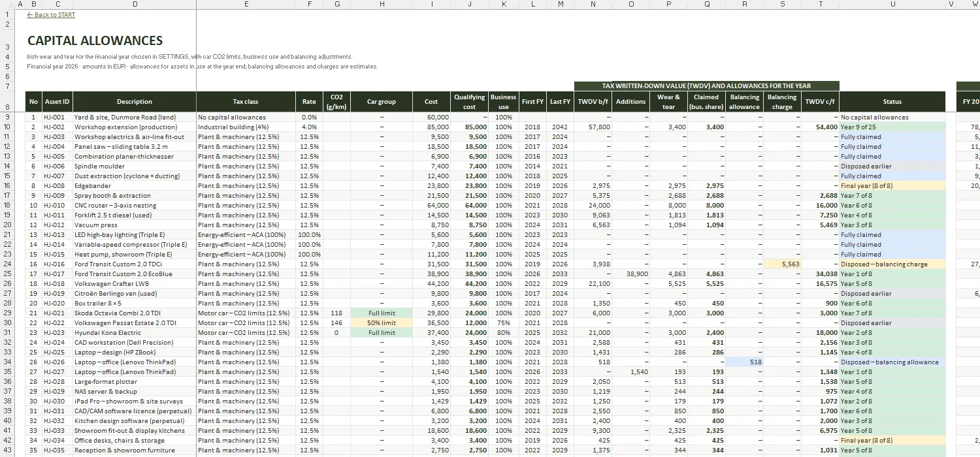The width and height of the screenshot is (980, 457).
Task: Select row header 10
Action: [x=7, y=127]
